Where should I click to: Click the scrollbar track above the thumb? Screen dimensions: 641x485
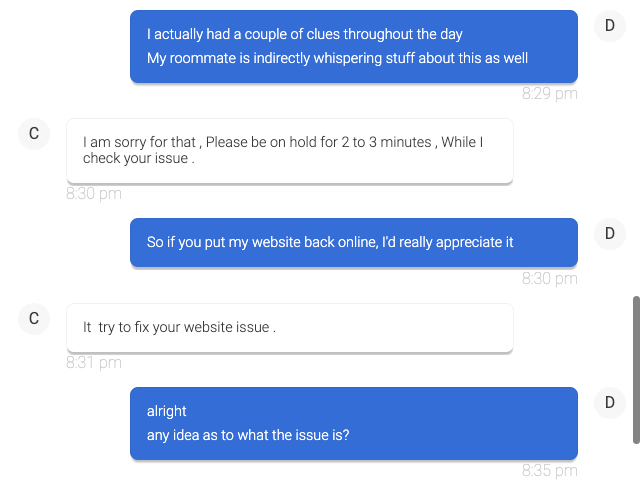(636, 150)
